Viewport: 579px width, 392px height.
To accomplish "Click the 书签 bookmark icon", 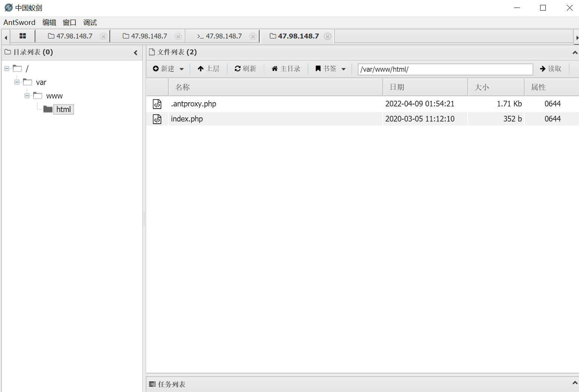I will click(318, 68).
